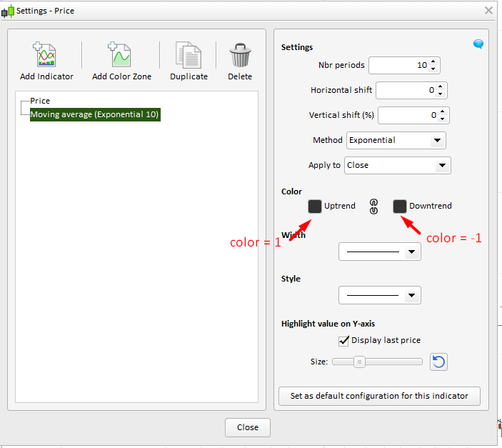Click the reset size arrow icon

pos(438,362)
